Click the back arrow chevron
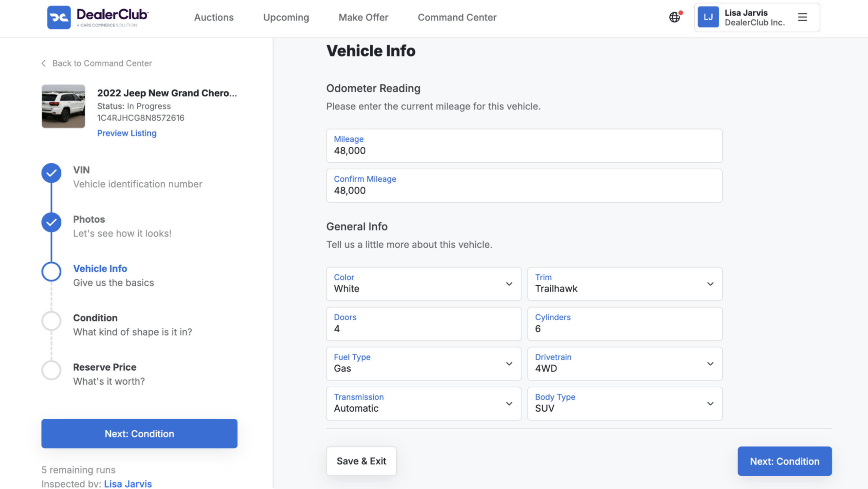868x489 pixels. pos(43,63)
